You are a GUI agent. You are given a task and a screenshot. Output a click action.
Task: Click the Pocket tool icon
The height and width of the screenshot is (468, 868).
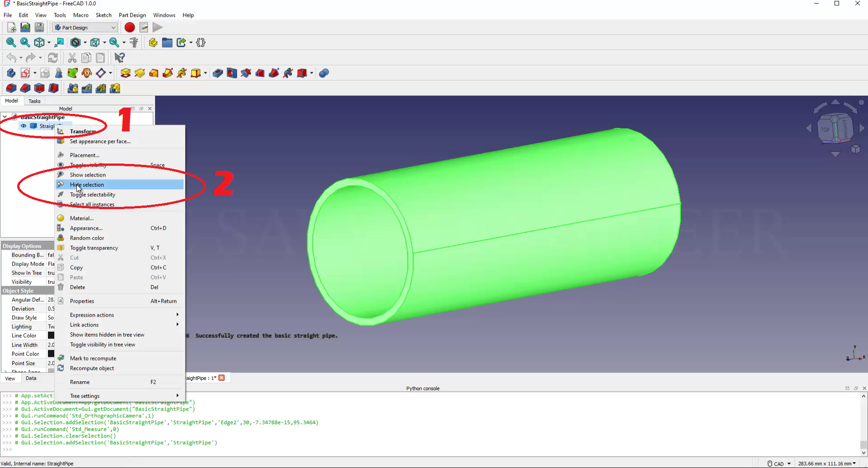[218, 73]
